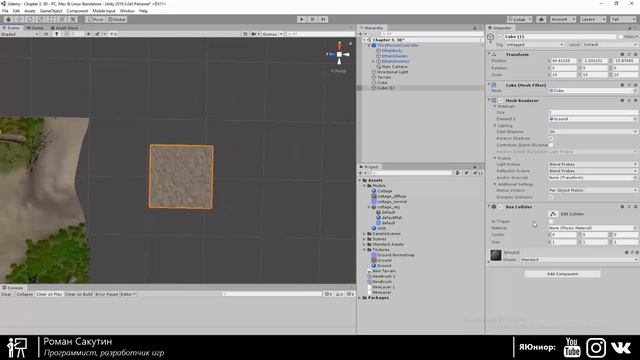
Task: Click the console Clear button
Action: click(7, 294)
